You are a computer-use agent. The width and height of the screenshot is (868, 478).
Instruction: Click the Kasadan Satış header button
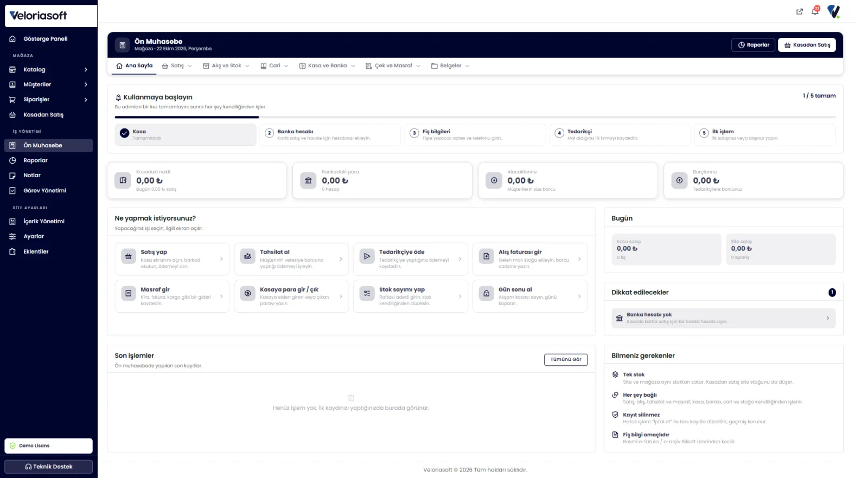[x=807, y=45]
